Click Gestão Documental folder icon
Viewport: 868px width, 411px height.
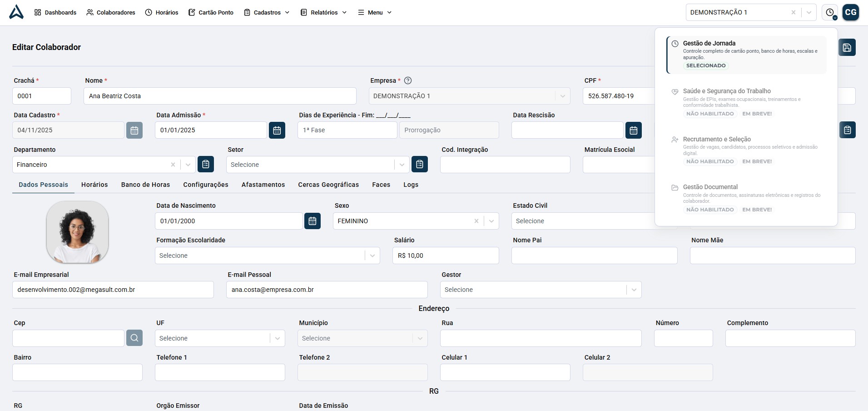[x=675, y=187]
